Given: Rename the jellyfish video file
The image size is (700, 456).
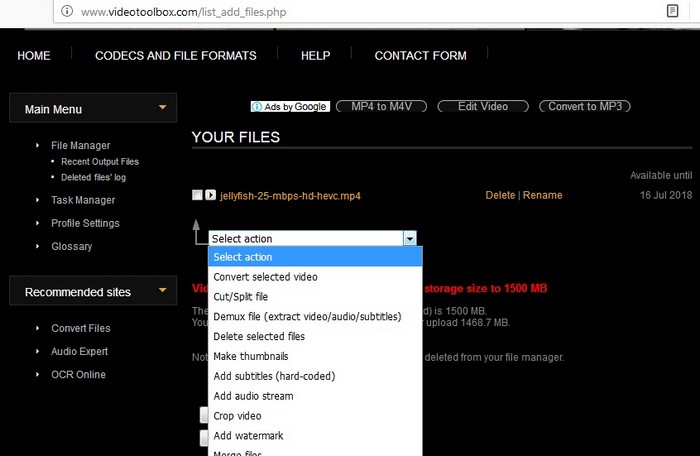Looking at the screenshot, I should click(x=542, y=195).
